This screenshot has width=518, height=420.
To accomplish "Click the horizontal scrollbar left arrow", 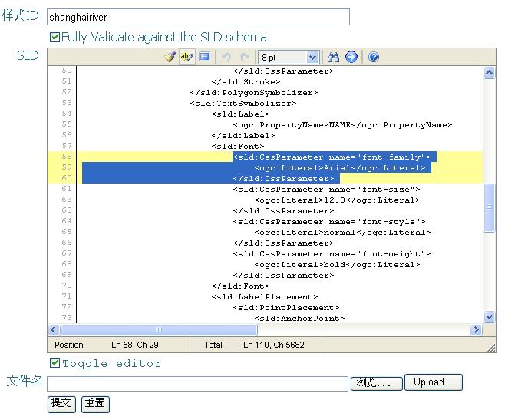I will 54,329.
